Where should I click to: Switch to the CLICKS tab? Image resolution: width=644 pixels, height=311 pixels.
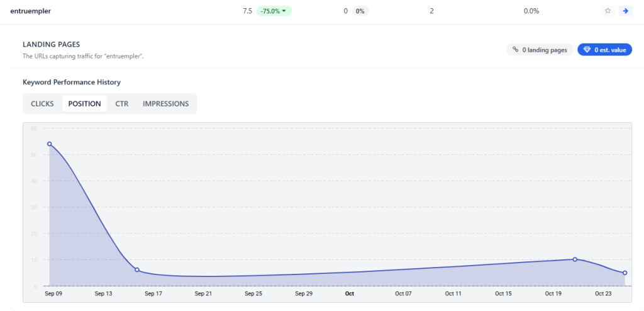[42, 104]
